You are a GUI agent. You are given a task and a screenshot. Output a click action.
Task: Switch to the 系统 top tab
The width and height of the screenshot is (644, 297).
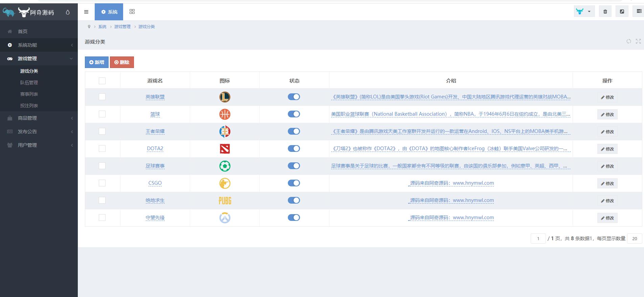click(109, 12)
